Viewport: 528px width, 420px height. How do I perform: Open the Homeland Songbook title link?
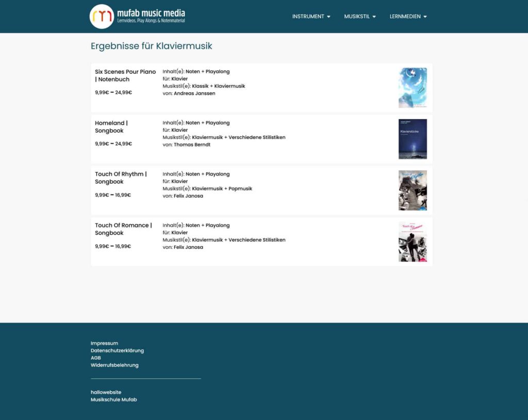(x=111, y=127)
